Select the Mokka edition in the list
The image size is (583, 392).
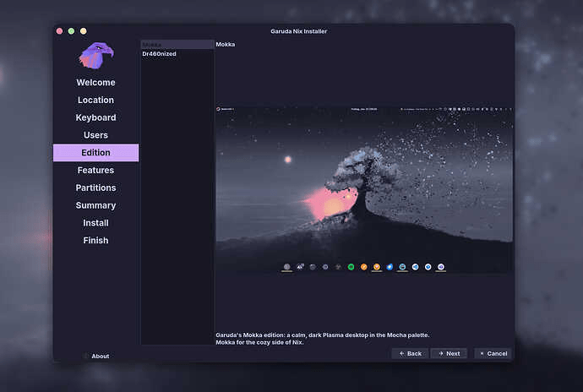177,45
